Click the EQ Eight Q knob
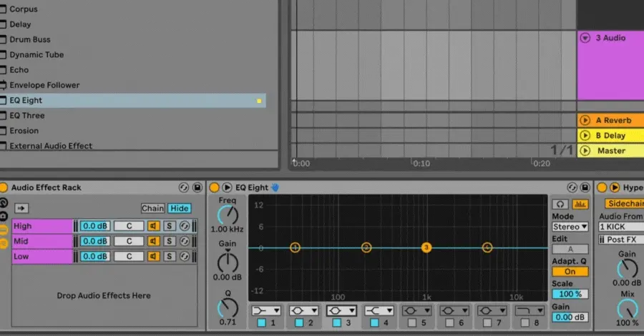 tap(228, 307)
